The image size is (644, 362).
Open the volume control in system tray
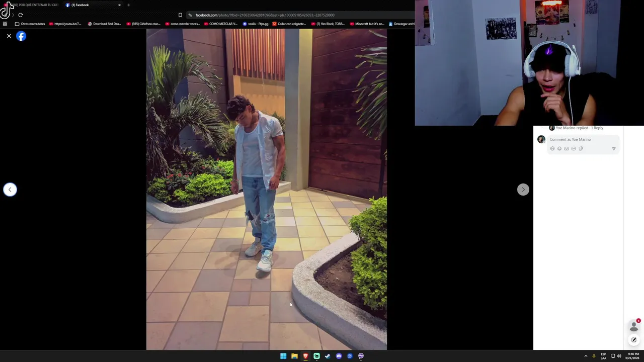tap(619, 356)
